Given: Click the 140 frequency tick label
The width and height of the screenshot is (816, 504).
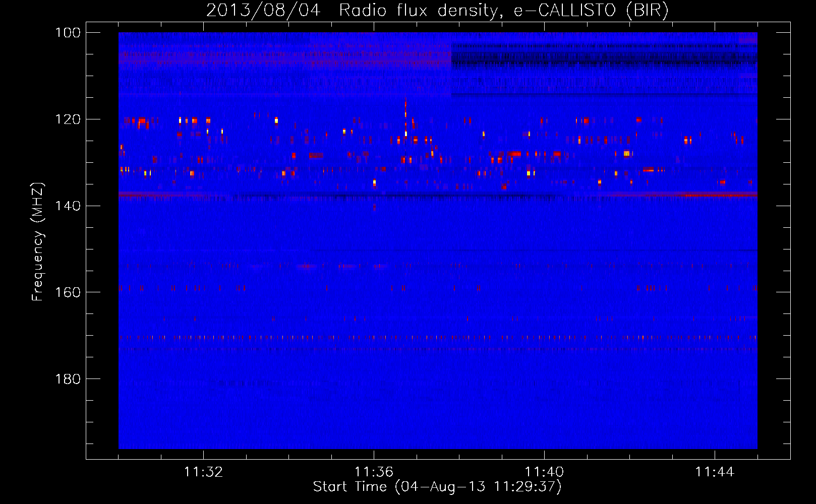Looking at the screenshot, I should pos(68,206).
